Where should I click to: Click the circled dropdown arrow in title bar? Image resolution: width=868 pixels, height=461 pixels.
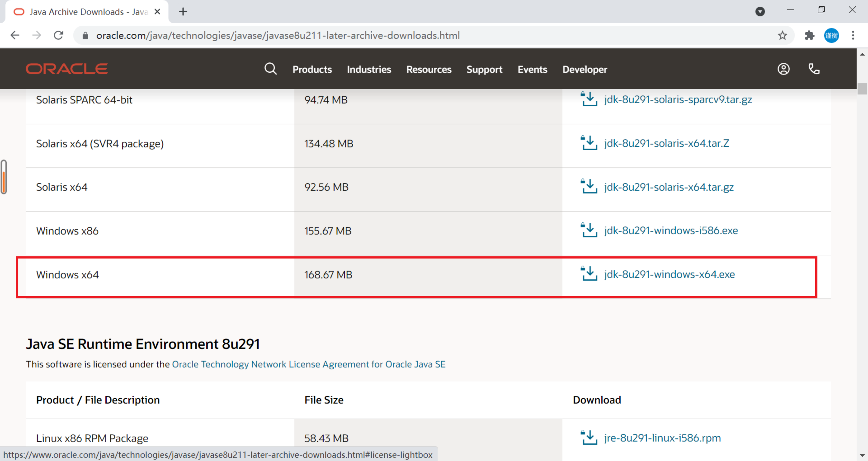(x=760, y=11)
